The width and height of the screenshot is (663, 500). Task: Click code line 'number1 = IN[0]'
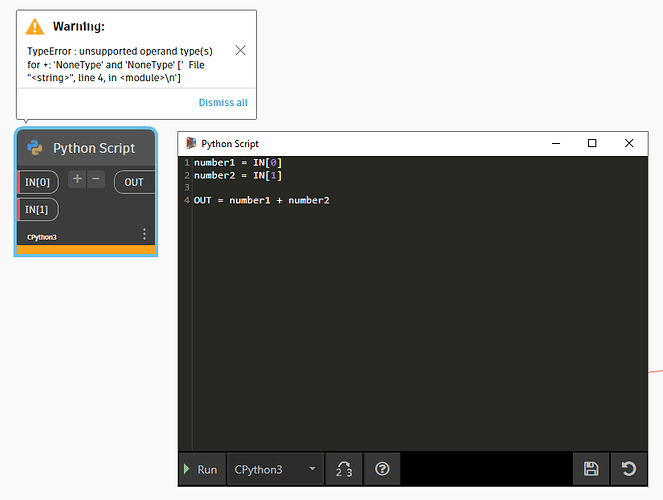[x=238, y=162]
